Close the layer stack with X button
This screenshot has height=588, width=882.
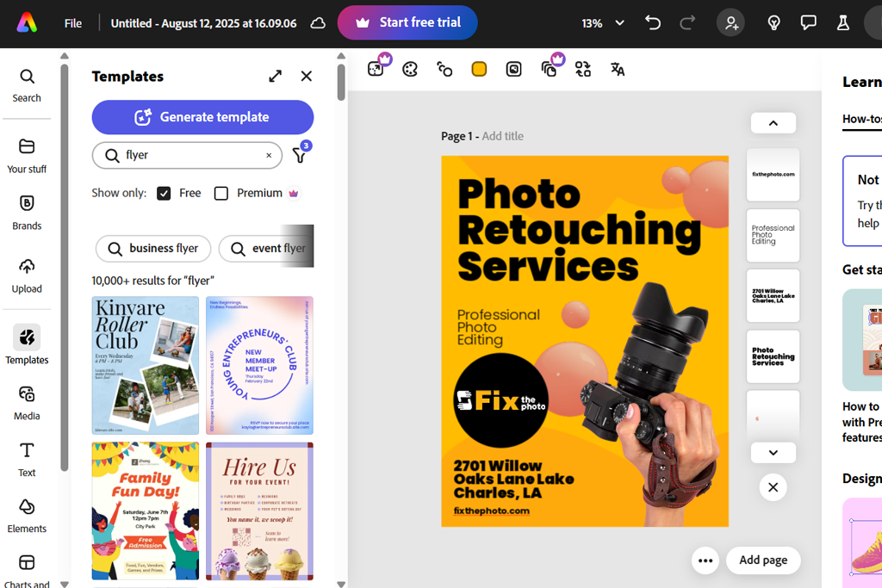(773, 487)
